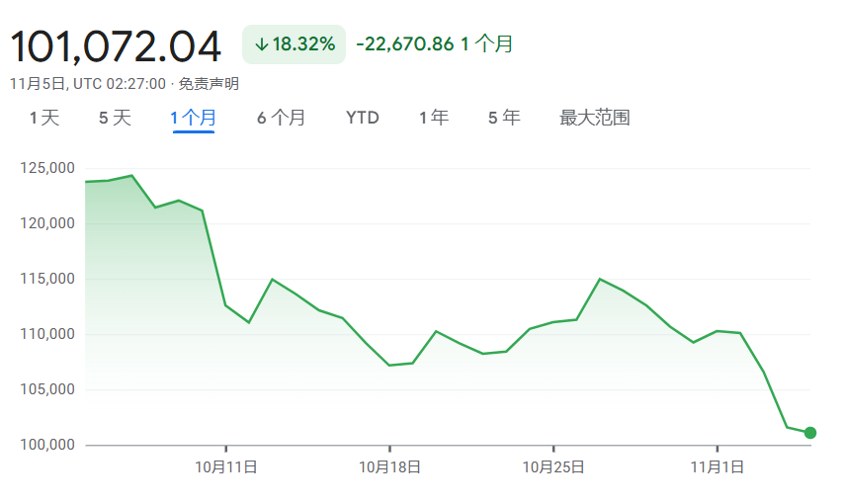Screen dimensions: 844x504
Task: Open the 免责声明 disclaimer link
Action: [x=209, y=85]
